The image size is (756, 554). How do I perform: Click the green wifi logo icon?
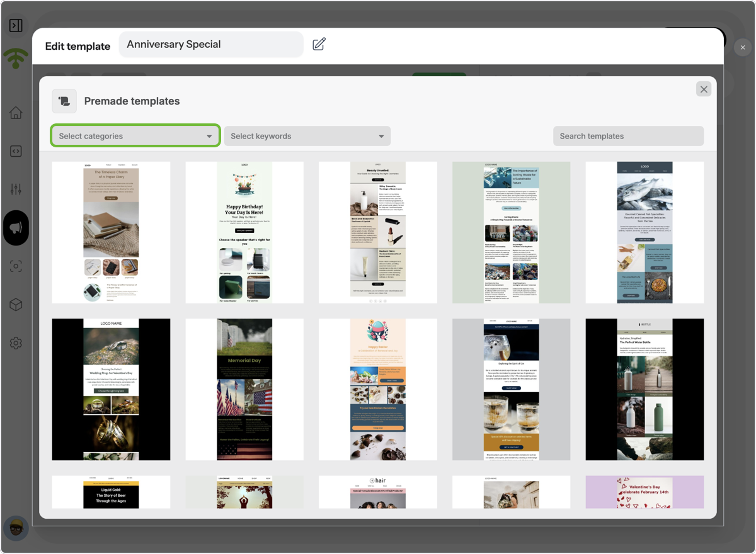tap(16, 59)
